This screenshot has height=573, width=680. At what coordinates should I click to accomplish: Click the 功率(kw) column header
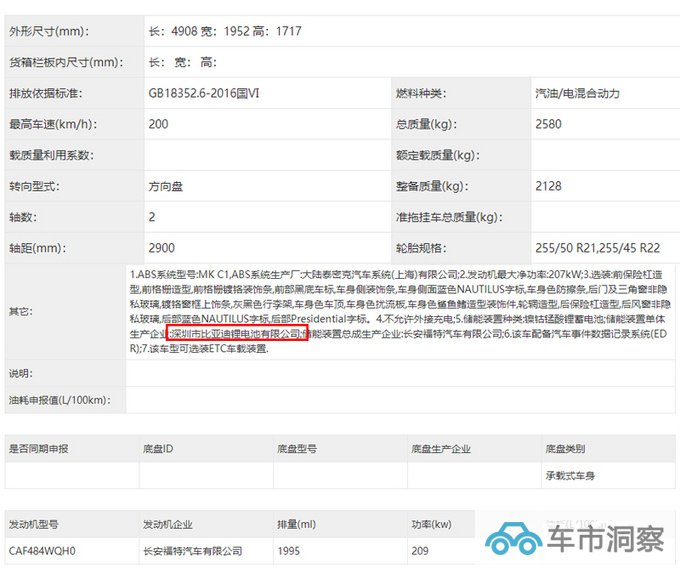point(431,524)
